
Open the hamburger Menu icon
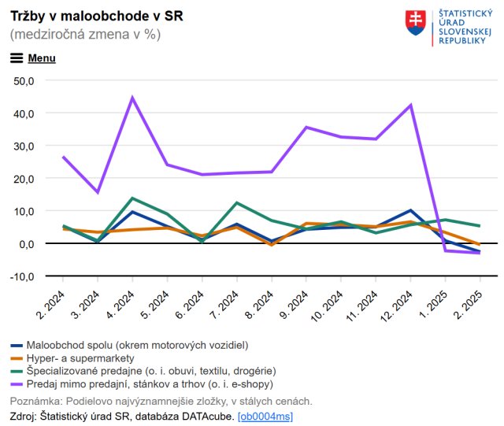coord(17,58)
